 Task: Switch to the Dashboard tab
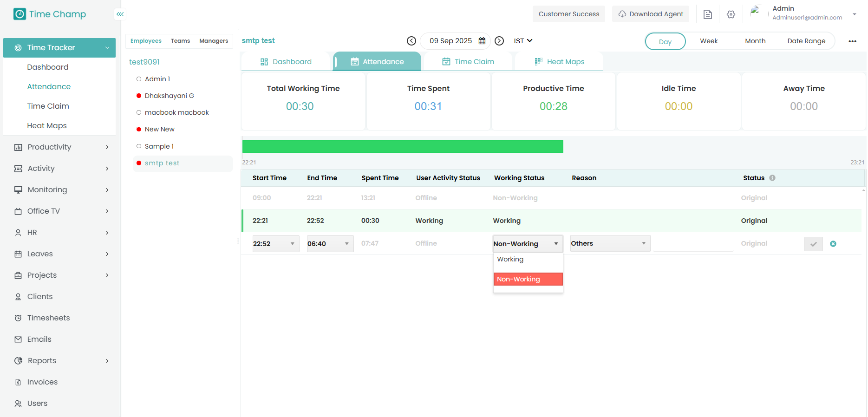286,62
